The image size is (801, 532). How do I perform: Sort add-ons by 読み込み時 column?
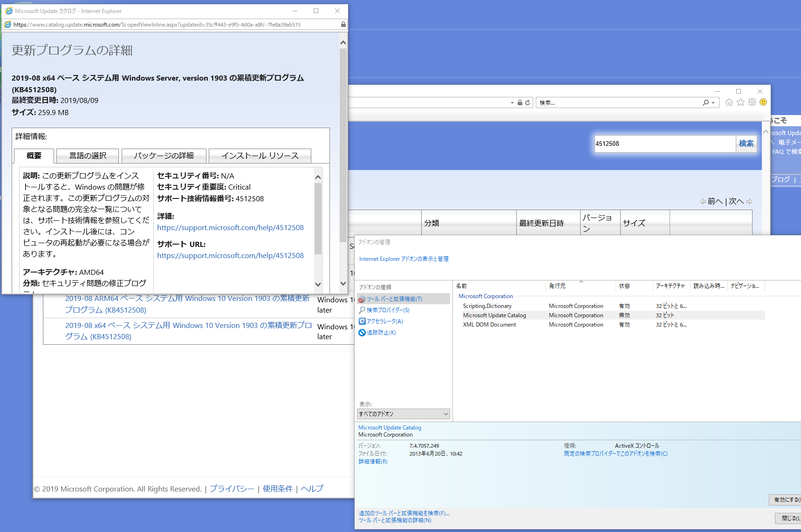(x=708, y=286)
